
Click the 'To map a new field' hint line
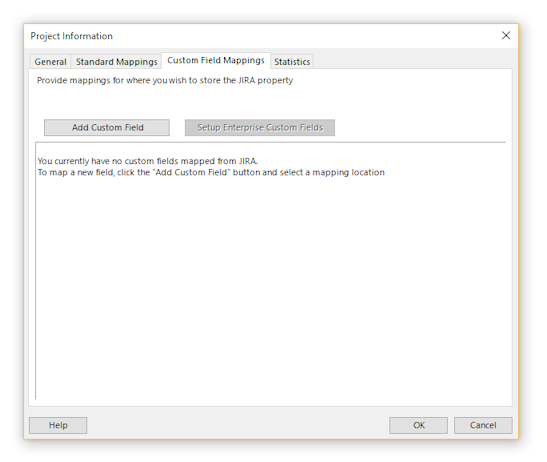[211, 172]
